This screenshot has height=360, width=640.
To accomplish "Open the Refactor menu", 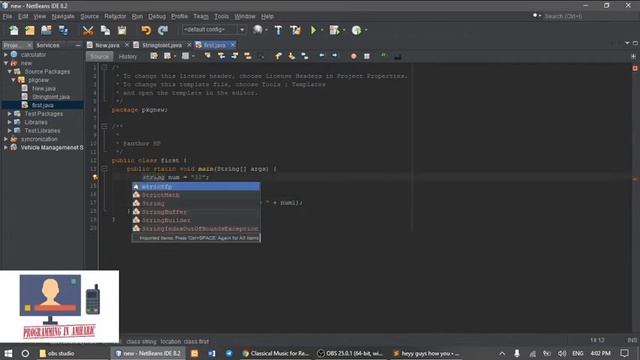I will pyautogui.click(x=115, y=16).
